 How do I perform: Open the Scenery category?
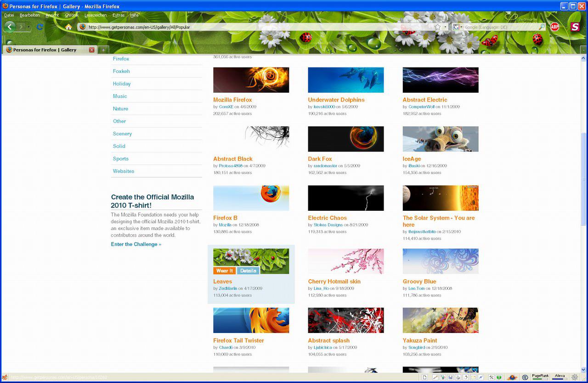(122, 134)
